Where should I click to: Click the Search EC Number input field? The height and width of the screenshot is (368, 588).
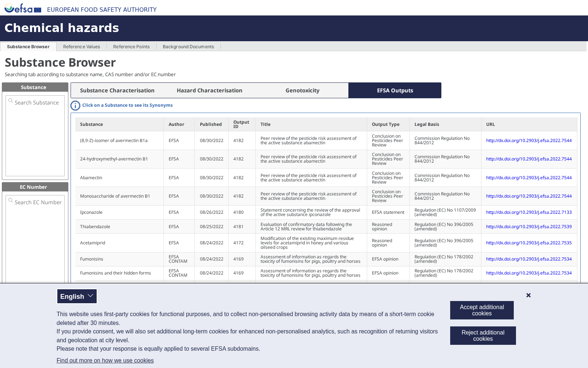35,202
